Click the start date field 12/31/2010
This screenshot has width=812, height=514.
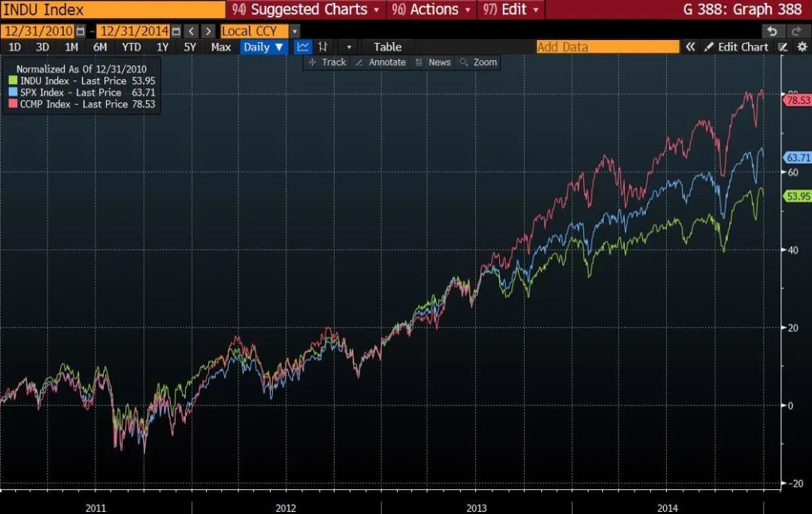point(39,31)
